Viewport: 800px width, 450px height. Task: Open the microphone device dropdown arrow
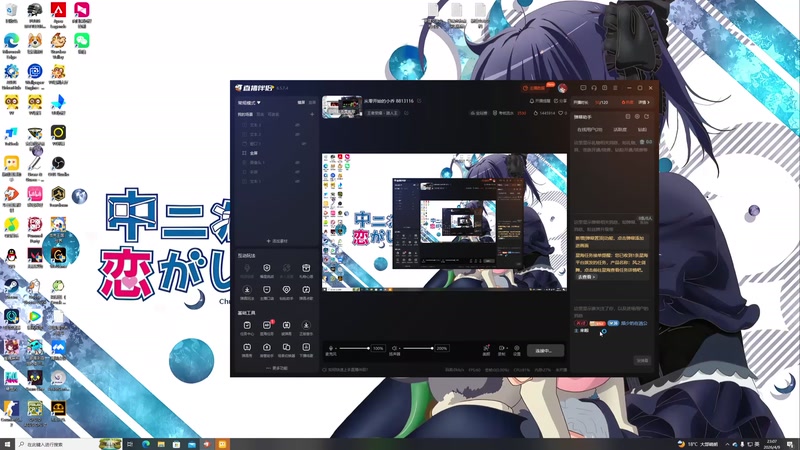(336, 348)
